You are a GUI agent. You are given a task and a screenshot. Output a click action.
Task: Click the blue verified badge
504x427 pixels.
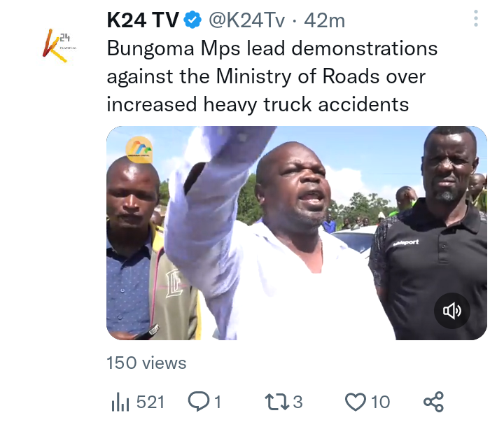192,20
